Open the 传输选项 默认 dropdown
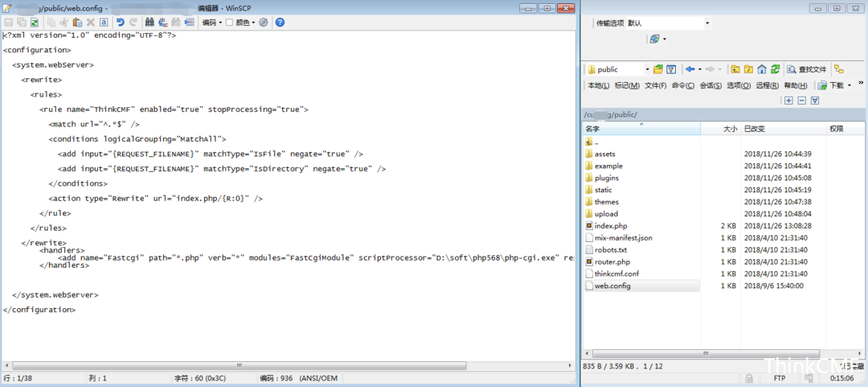Viewport: 868px width, 387px height. pos(669,23)
